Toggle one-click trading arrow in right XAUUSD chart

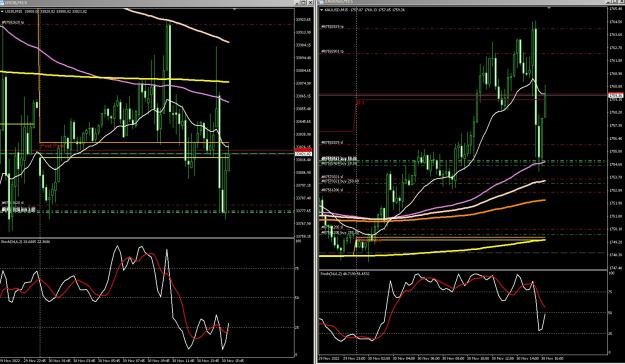click(x=322, y=10)
